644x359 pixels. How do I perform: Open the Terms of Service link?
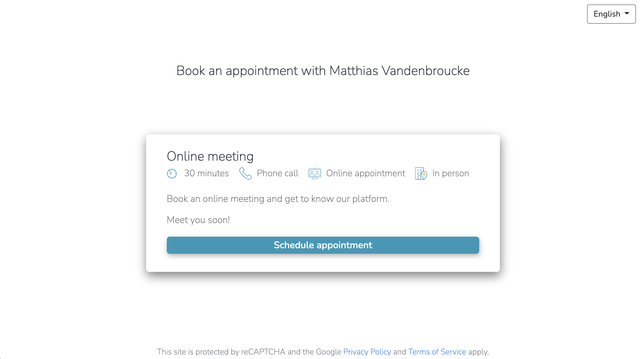[437, 351]
